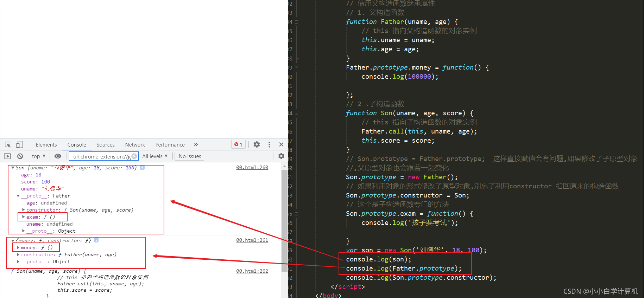Open the DevTools three-dot customize menu
This screenshot has width=644, height=298.
point(269,144)
